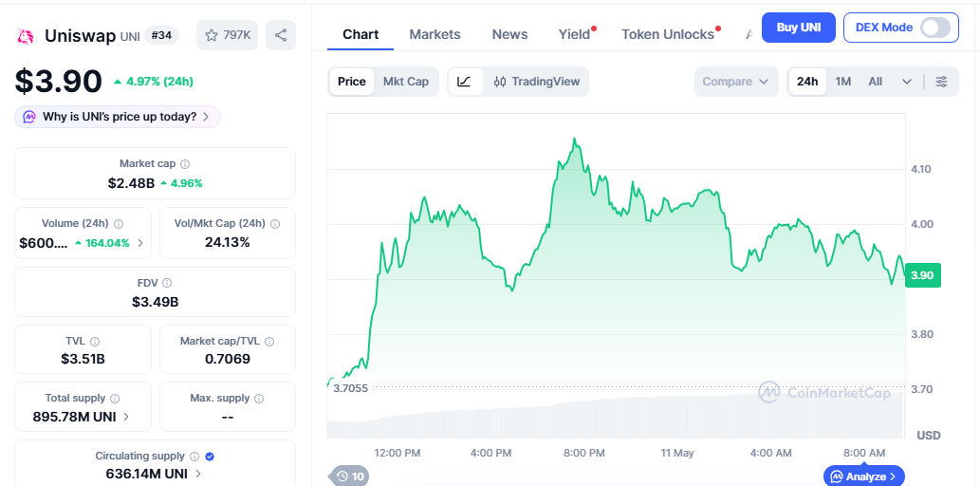980x486 pixels.
Task: Switch chart to Mkt Cap
Action: (406, 82)
